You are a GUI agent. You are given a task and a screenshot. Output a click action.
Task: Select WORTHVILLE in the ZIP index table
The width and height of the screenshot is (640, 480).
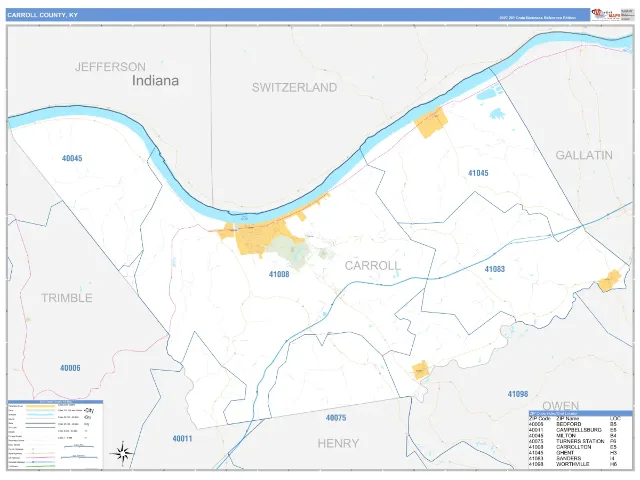click(x=573, y=464)
